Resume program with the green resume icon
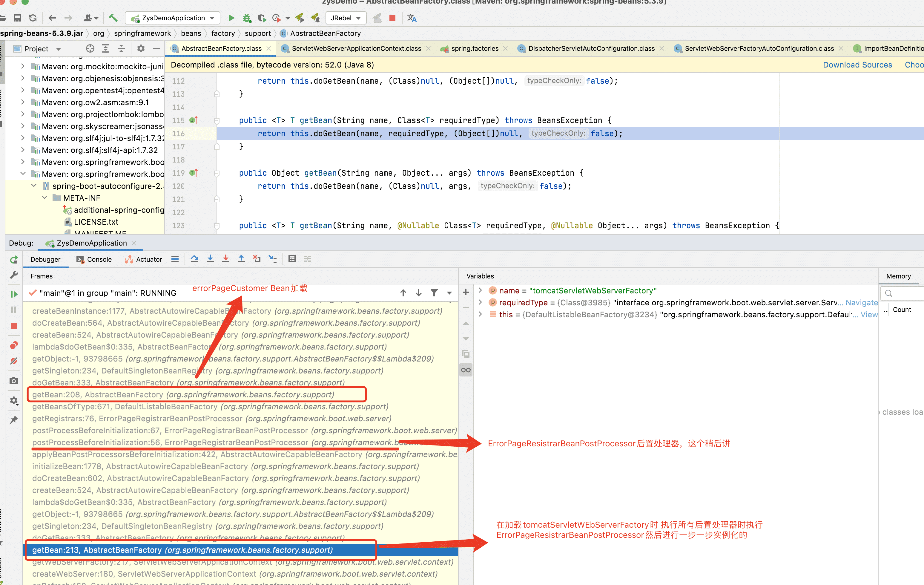 [14, 294]
